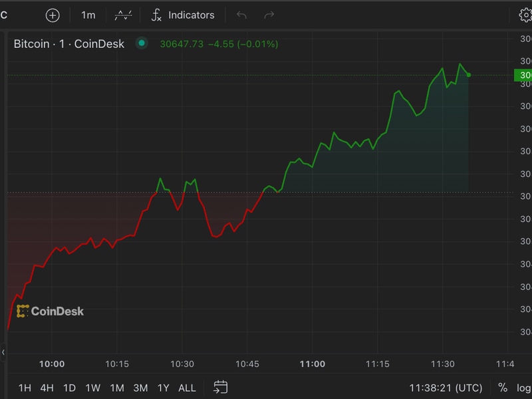Click the green current price label on axis
Viewport: 532px width, 399px height.
(x=523, y=75)
